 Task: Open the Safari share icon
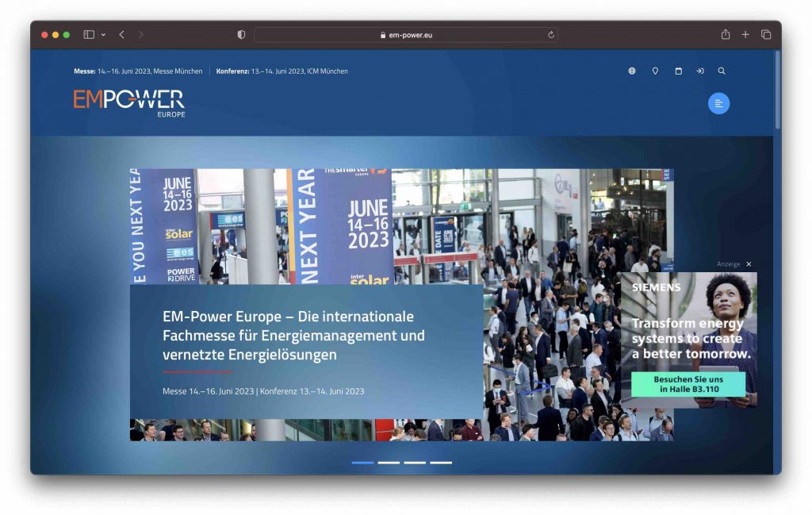724,34
